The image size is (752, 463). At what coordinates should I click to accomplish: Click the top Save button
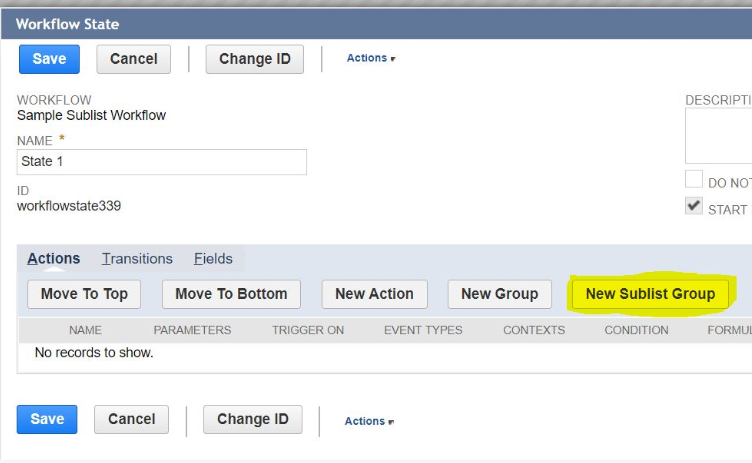tap(49, 59)
